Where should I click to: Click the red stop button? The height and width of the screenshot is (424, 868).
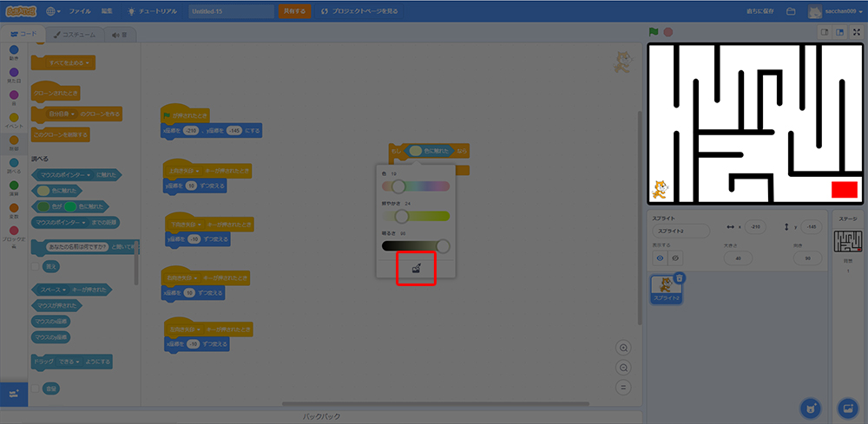tap(668, 32)
